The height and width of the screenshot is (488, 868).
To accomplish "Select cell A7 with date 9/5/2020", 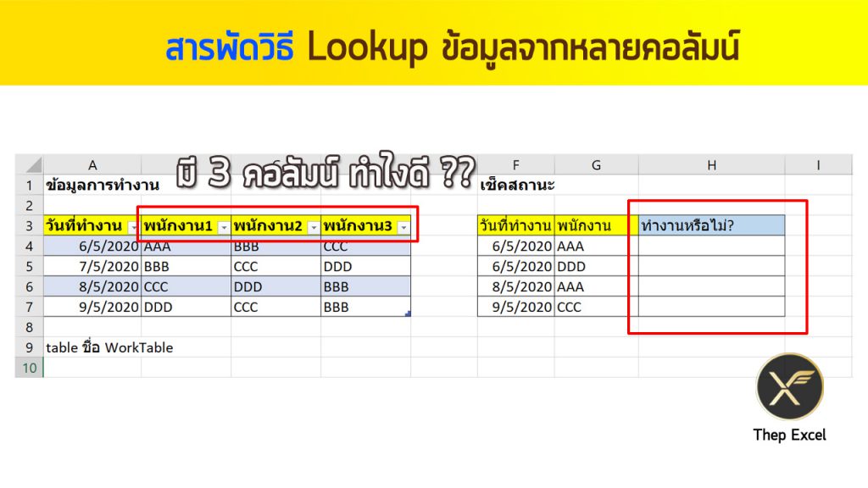I will point(92,307).
